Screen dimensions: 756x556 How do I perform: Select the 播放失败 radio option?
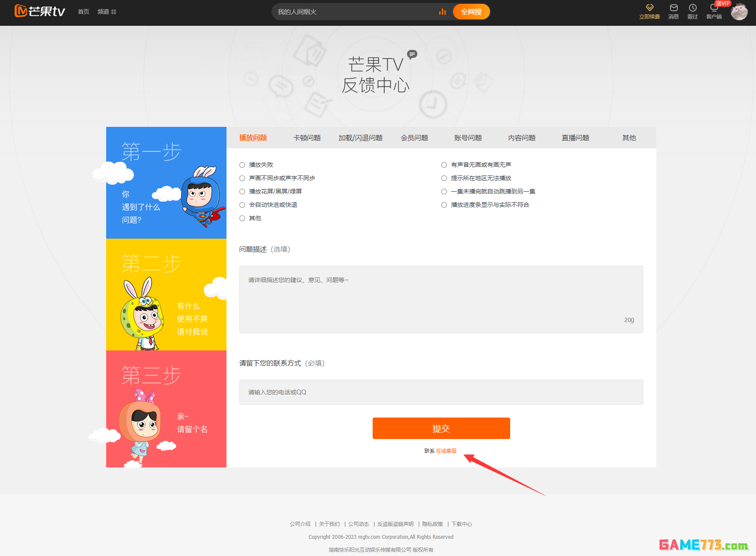pyautogui.click(x=242, y=165)
